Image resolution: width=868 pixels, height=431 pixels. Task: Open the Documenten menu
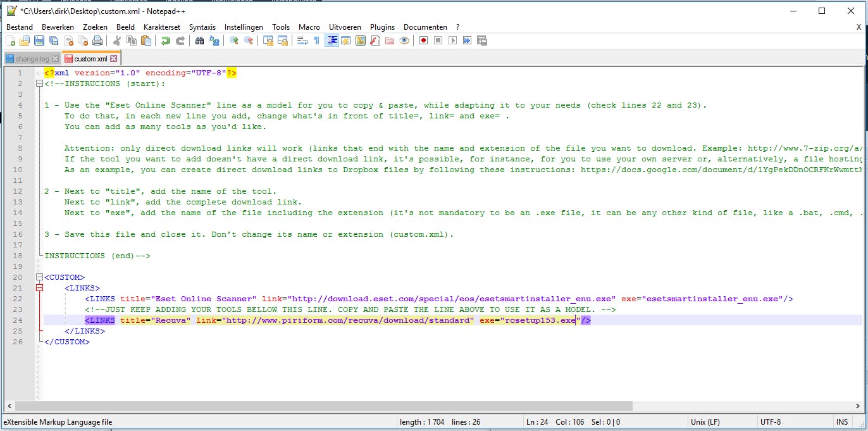(x=425, y=27)
